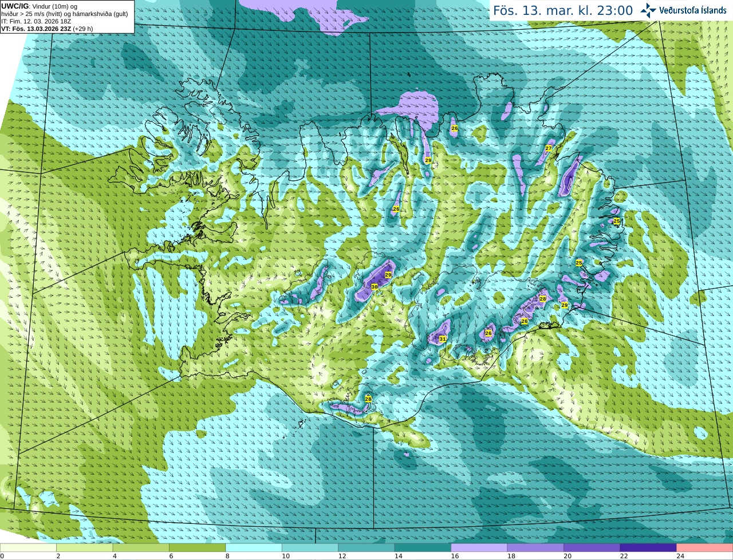
Task: Click the hviður > 25 m/s legend description line
Action: pyautogui.click(x=65, y=14)
